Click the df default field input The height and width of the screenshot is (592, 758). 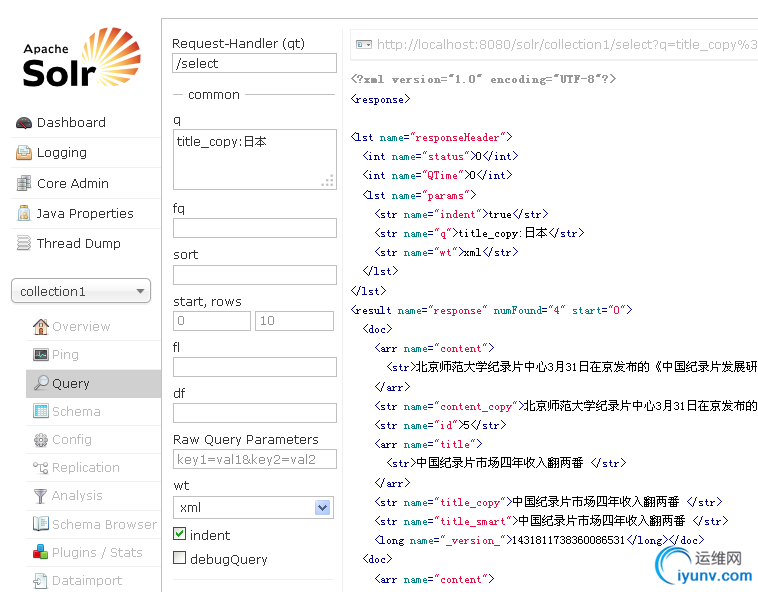[255, 413]
